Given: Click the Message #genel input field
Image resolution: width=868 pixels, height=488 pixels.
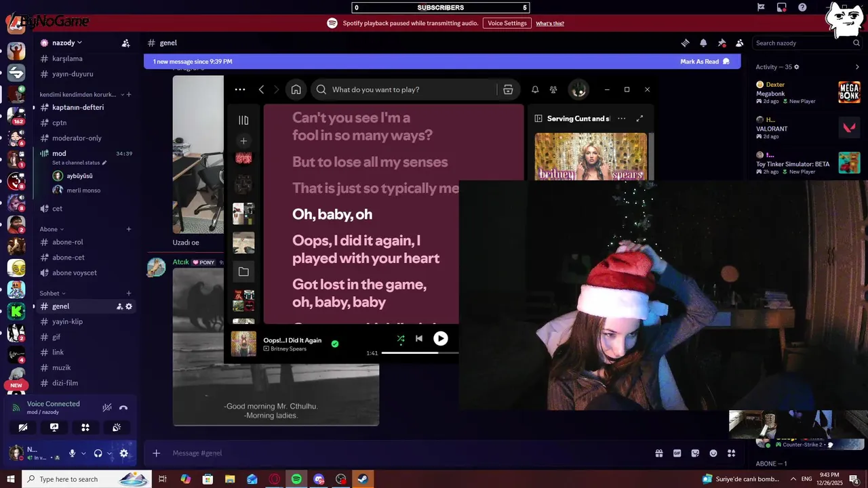Looking at the screenshot, I should click(x=407, y=453).
